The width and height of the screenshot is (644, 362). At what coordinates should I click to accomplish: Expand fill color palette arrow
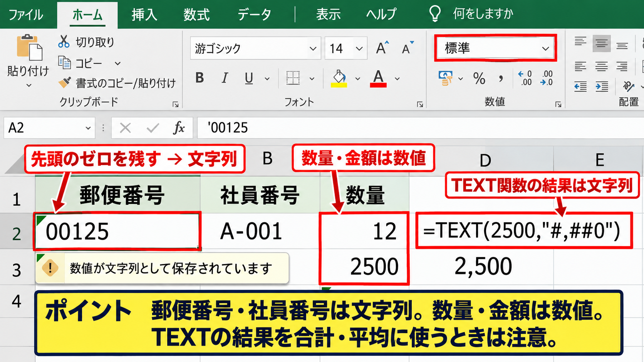(357, 78)
